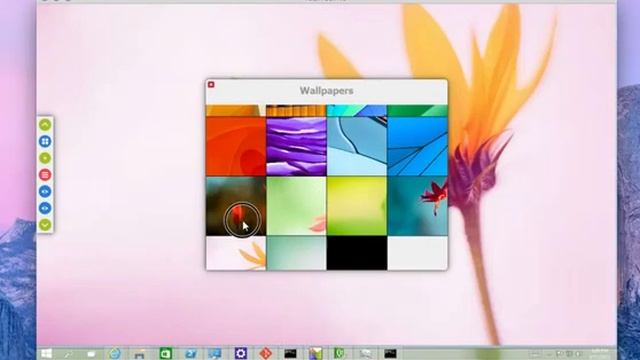Click the green down-chevron button in side toolbar
This screenshot has height=360, width=640.
(x=45, y=225)
